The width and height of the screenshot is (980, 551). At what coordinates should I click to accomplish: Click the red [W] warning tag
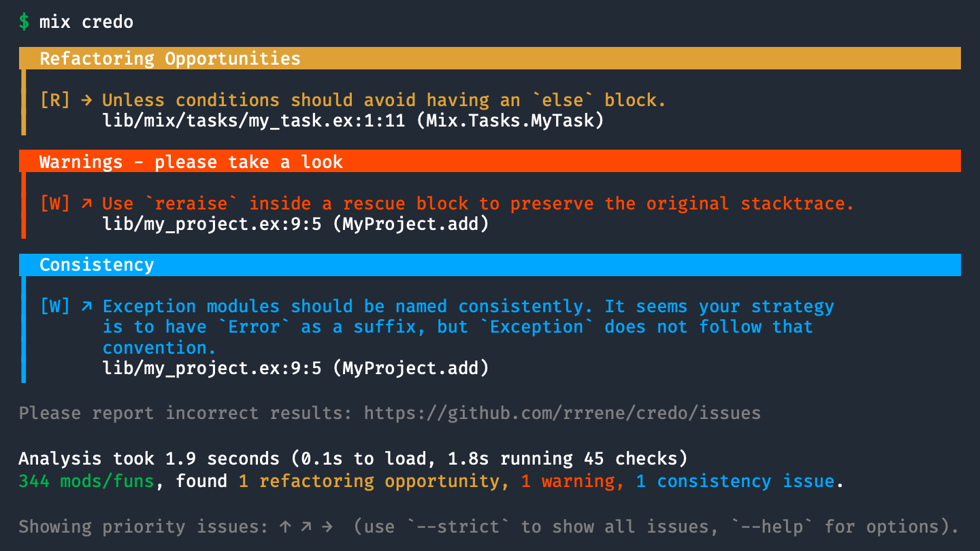tap(55, 203)
